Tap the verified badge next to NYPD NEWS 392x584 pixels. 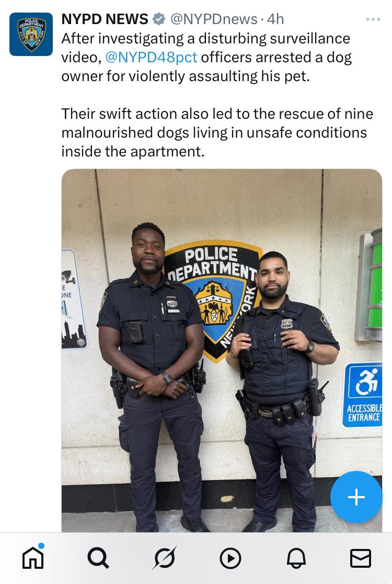(159, 19)
